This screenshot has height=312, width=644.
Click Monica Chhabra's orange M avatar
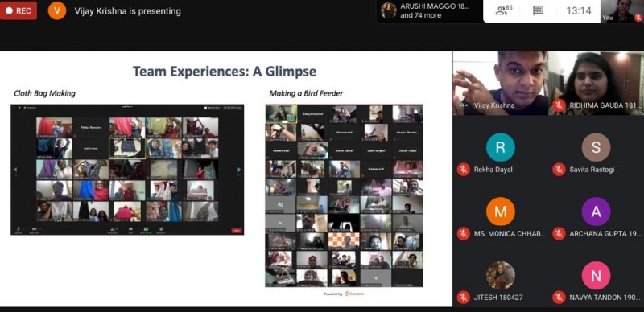[x=500, y=211]
